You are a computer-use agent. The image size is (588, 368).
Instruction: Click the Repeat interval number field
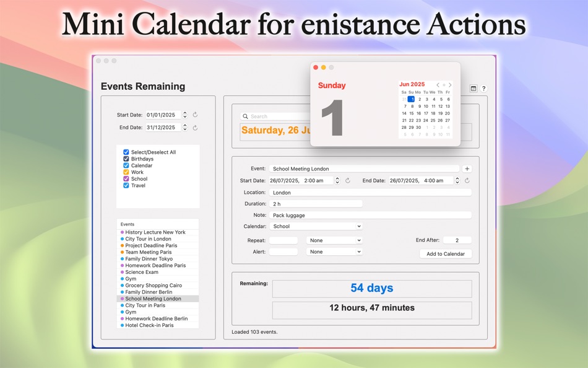tap(283, 240)
